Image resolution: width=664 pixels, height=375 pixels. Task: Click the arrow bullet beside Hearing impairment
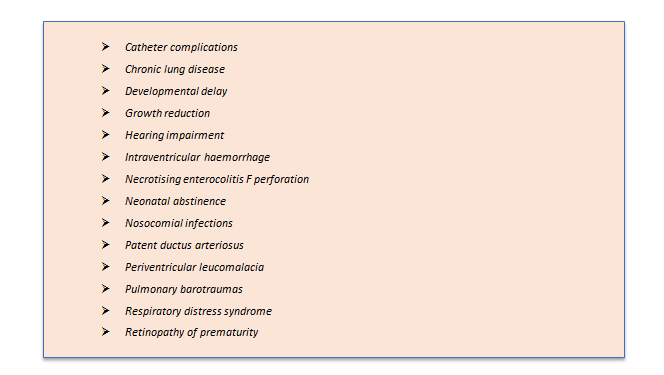click(105, 135)
